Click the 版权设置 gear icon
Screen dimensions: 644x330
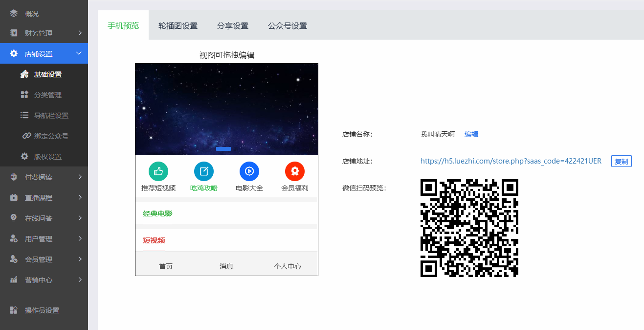tap(24, 157)
